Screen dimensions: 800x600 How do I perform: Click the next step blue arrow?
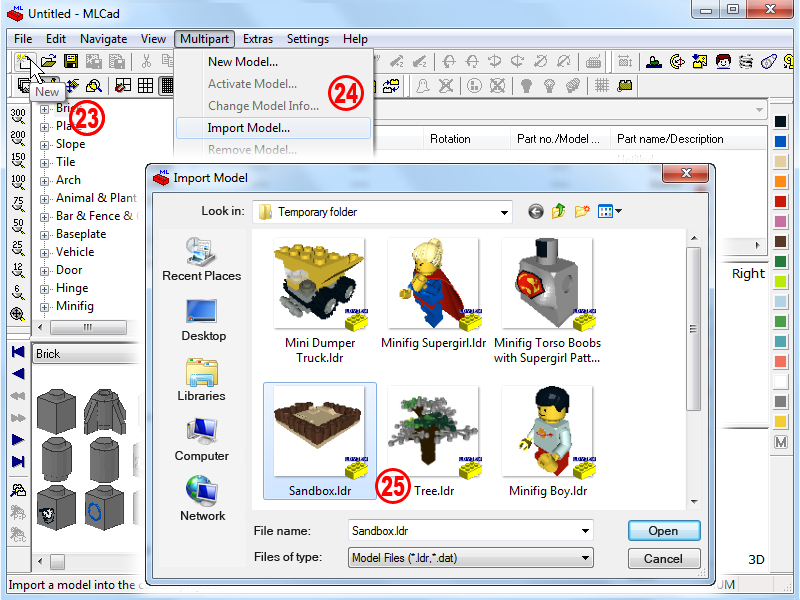18,440
